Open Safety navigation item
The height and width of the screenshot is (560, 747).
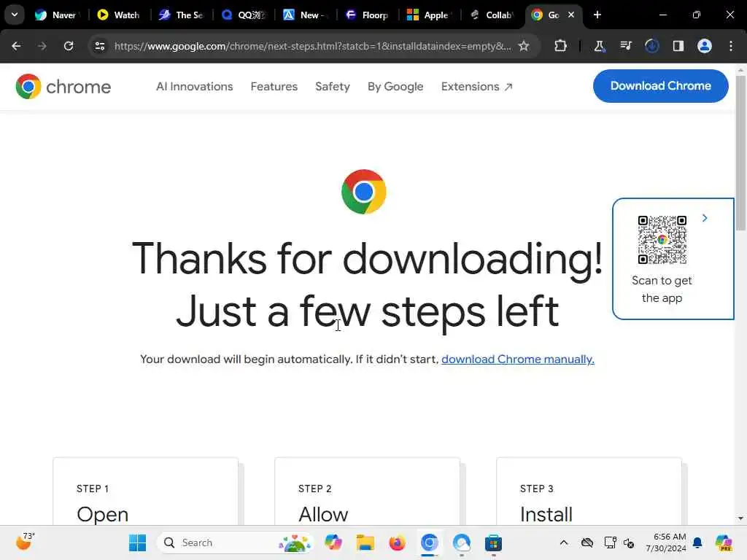(x=333, y=87)
